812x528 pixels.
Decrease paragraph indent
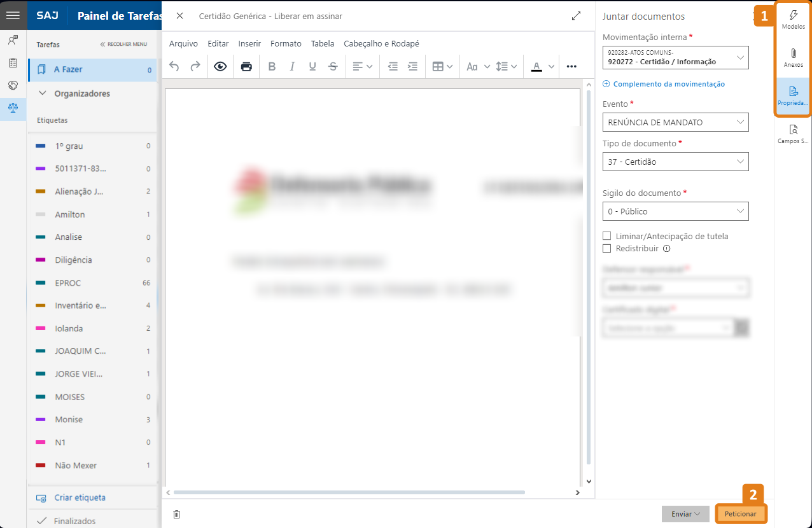point(393,66)
